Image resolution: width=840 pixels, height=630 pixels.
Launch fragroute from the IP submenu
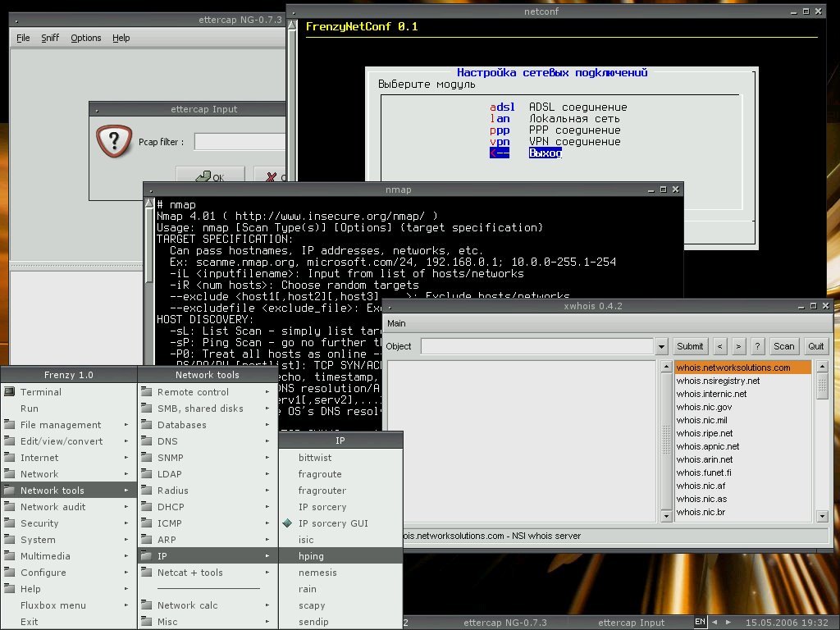340,473
